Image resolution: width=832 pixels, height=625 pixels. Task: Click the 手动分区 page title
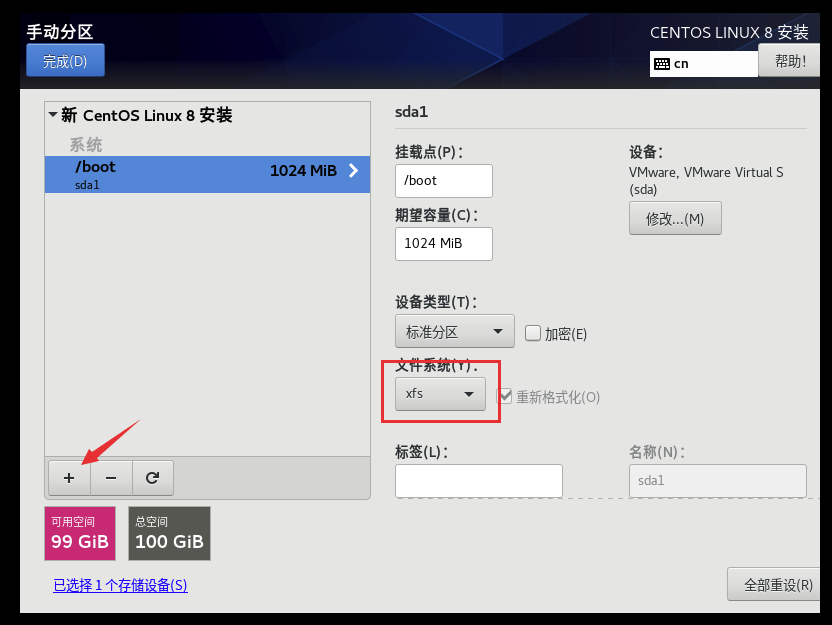click(x=60, y=32)
